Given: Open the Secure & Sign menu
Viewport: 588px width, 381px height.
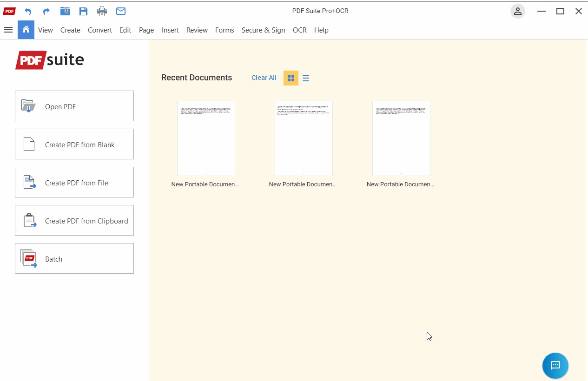Looking at the screenshot, I should pyautogui.click(x=263, y=30).
